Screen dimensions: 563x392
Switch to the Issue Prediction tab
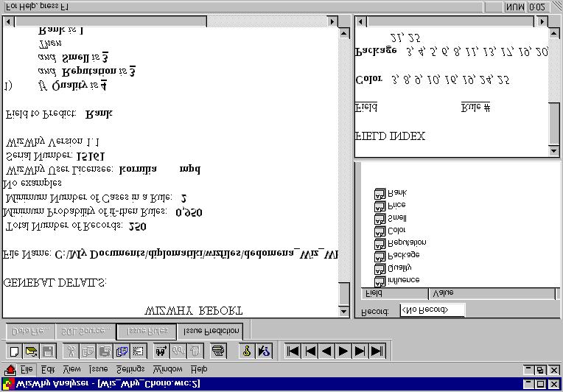pyautogui.click(x=211, y=332)
